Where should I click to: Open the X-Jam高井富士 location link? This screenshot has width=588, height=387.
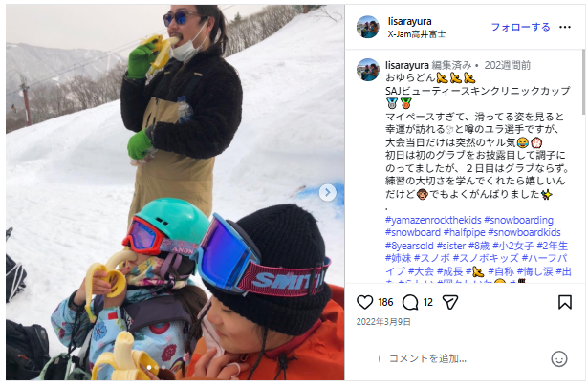pos(417,34)
